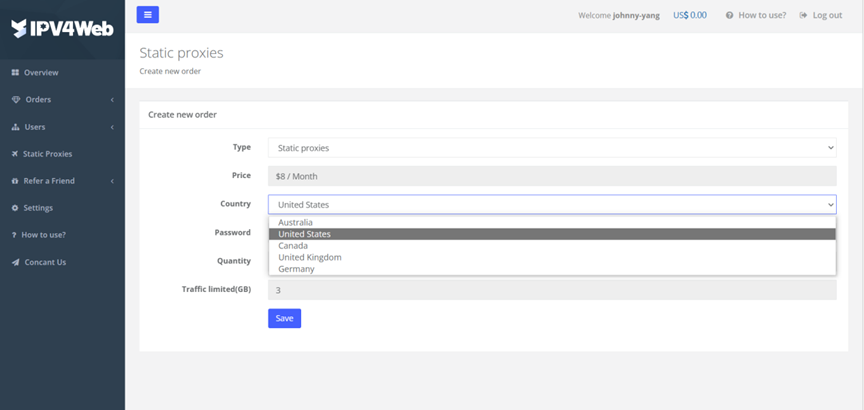864x410 pixels.
Task: Click the header How to use question-circle icon
Action: click(730, 15)
